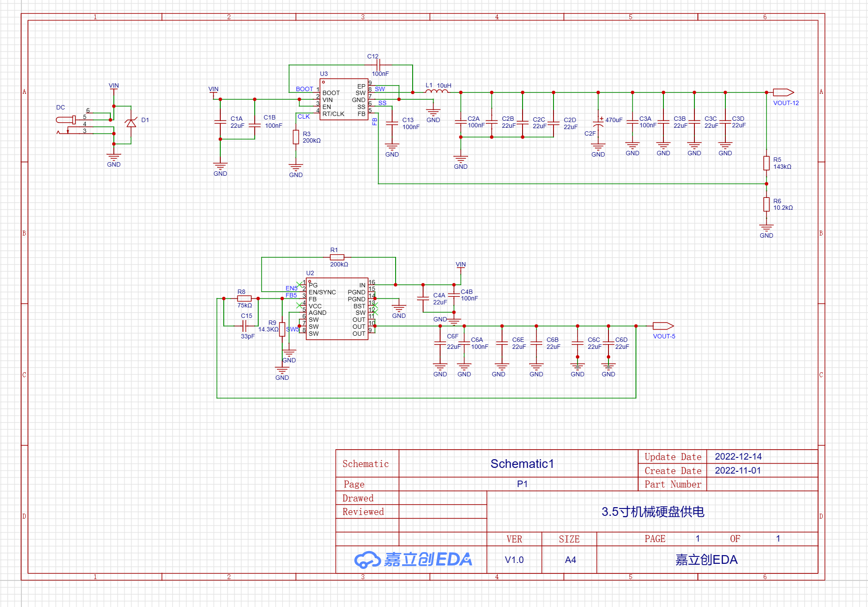The width and height of the screenshot is (868, 607).
Task: Click the 3.5寸机械硬盘供电 project title
Action: pyautogui.click(x=653, y=512)
